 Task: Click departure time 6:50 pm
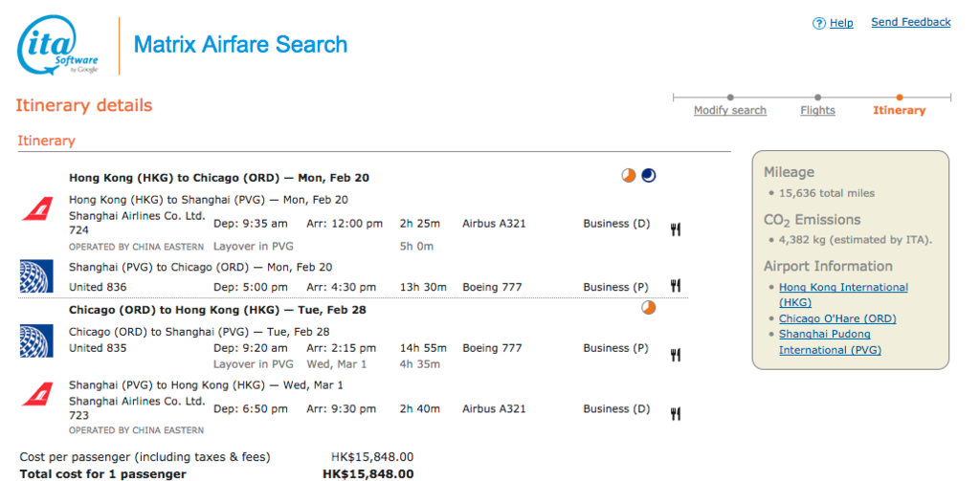251,409
